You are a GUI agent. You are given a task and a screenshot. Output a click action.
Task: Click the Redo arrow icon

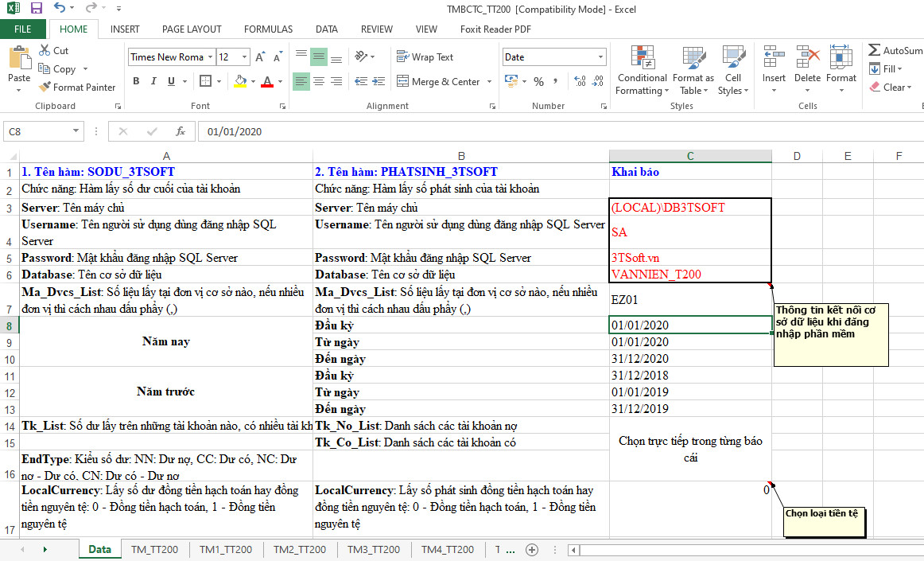(91, 8)
